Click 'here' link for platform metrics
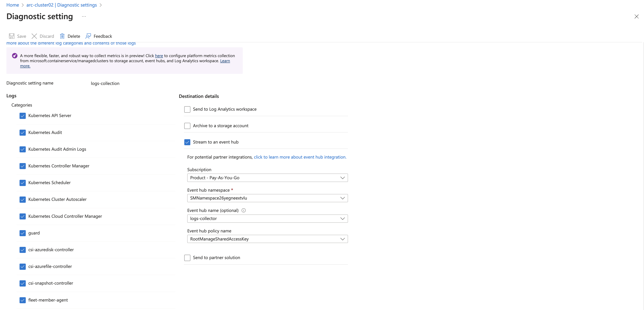644x310 pixels. pos(159,55)
